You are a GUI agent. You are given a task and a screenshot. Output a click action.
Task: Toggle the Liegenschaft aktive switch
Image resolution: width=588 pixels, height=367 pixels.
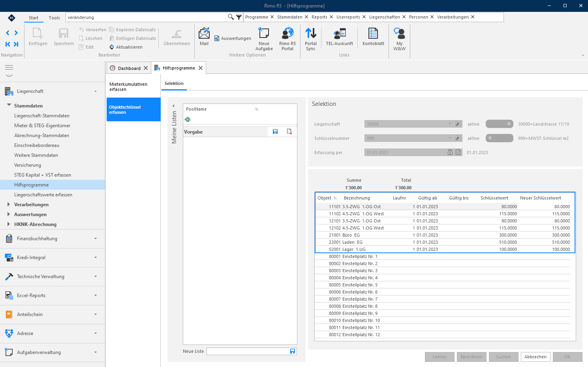tap(500, 124)
